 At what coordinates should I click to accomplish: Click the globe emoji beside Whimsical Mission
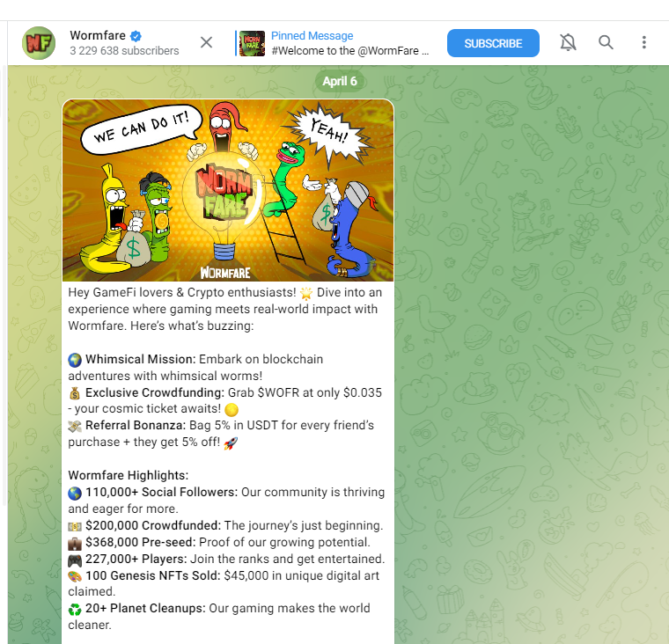point(75,360)
